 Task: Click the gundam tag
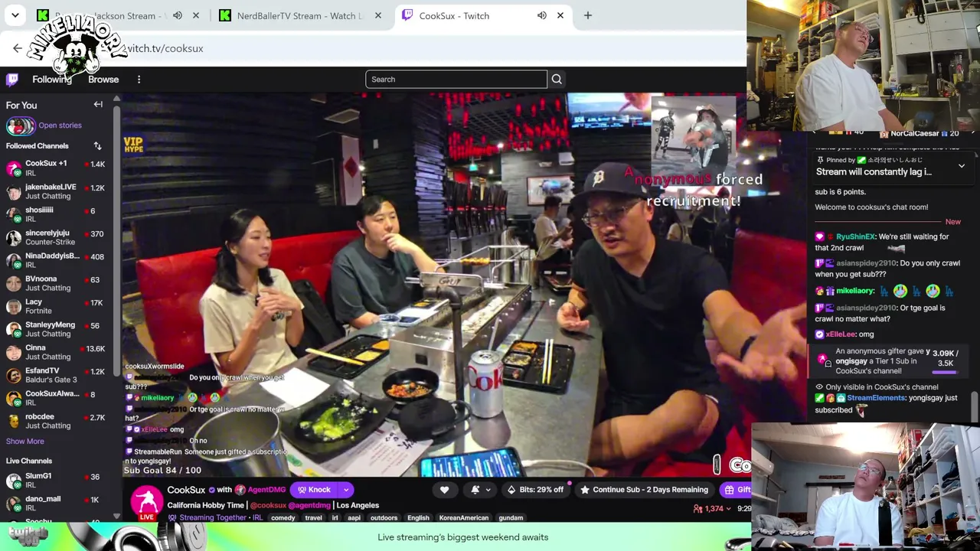(x=511, y=518)
